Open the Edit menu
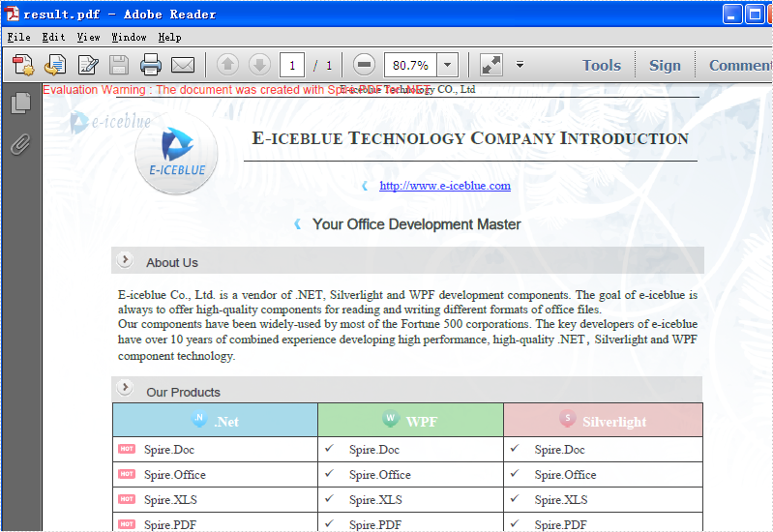This screenshot has height=532, width=773. 53,38
